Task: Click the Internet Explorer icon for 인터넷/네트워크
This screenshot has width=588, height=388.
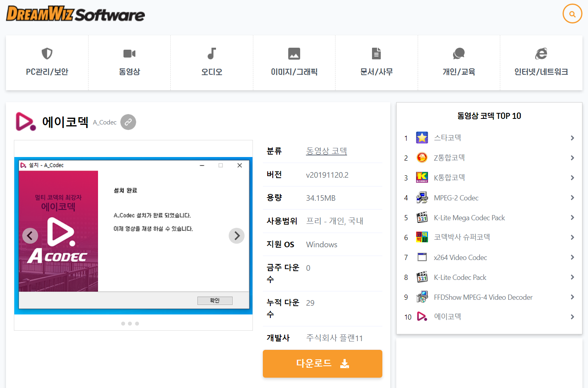Action: 541,53
